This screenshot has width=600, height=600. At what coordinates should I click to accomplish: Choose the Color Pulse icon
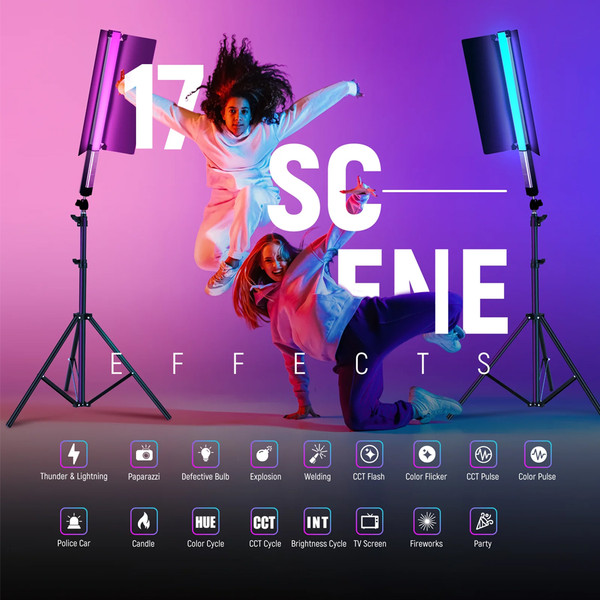click(538, 454)
